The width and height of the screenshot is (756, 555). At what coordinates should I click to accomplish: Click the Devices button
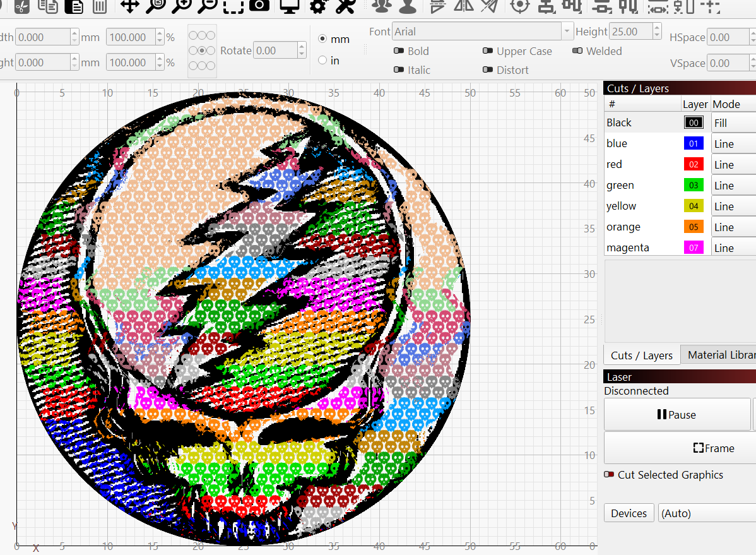pyautogui.click(x=629, y=513)
